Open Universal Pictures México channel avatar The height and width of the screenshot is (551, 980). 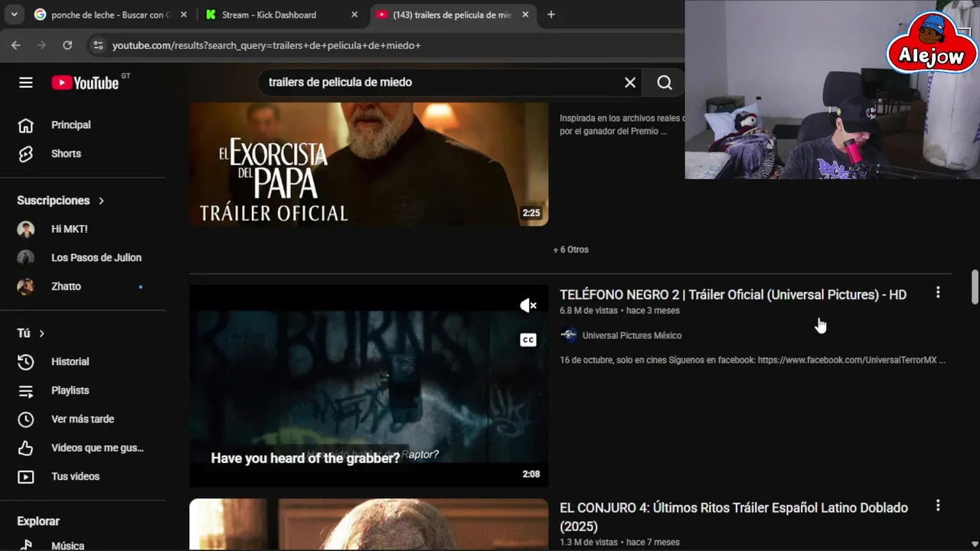pos(569,335)
